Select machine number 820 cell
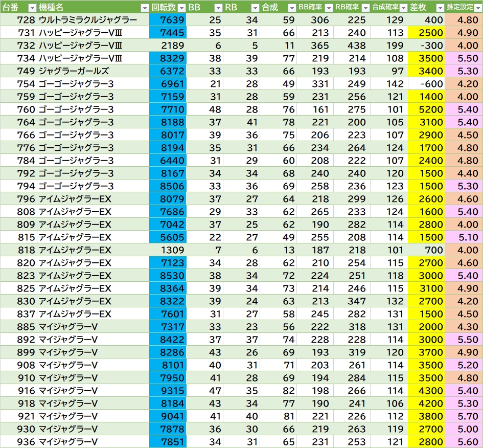 click(18, 263)
